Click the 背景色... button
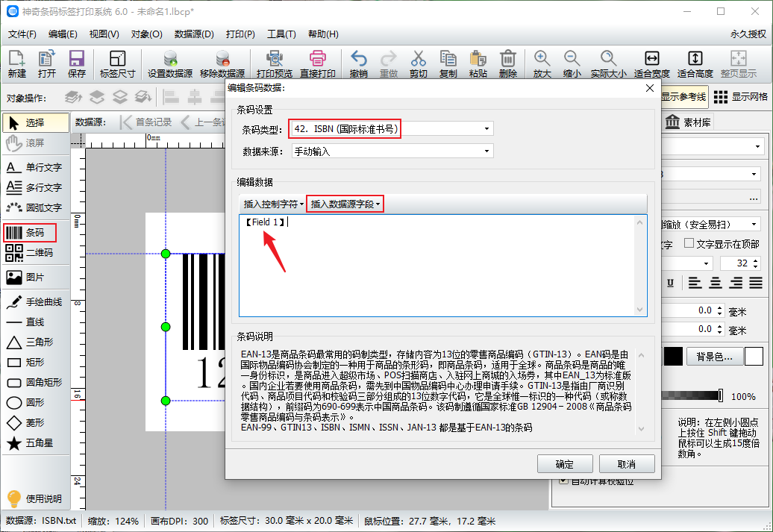Image resolution: width=773 pixels, height=532 pixels. tap(714, 356)
